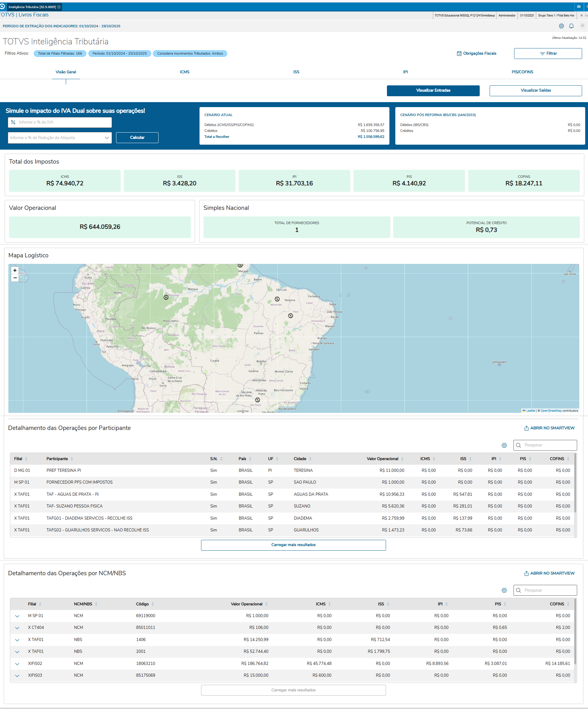Image resolution: width=588 pixels, height=709 pixels.
Task: Sort Participante table by Filial column
Action: [26, 459]
